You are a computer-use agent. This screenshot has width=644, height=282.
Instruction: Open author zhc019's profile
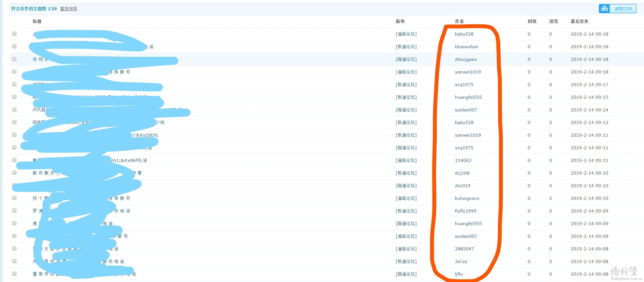coord(462,186)
